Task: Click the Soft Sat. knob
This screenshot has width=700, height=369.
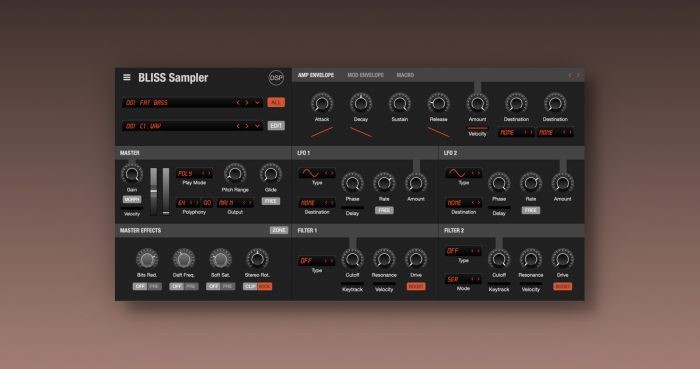Action: click(x=221, y=259)
